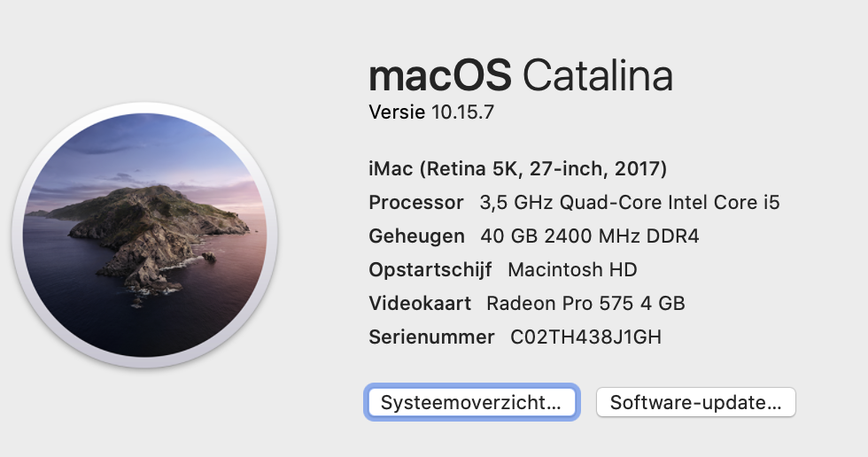The width and height of the screenshot is (868, 457).
Task: Select the 40 GB 2400 MHz DDR4 value
Action: click(590, 236)
